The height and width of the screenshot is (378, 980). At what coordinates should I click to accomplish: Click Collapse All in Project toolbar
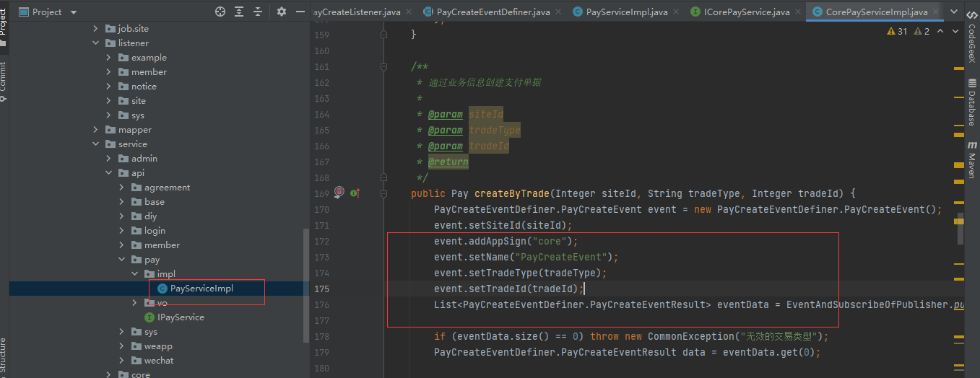258,12
